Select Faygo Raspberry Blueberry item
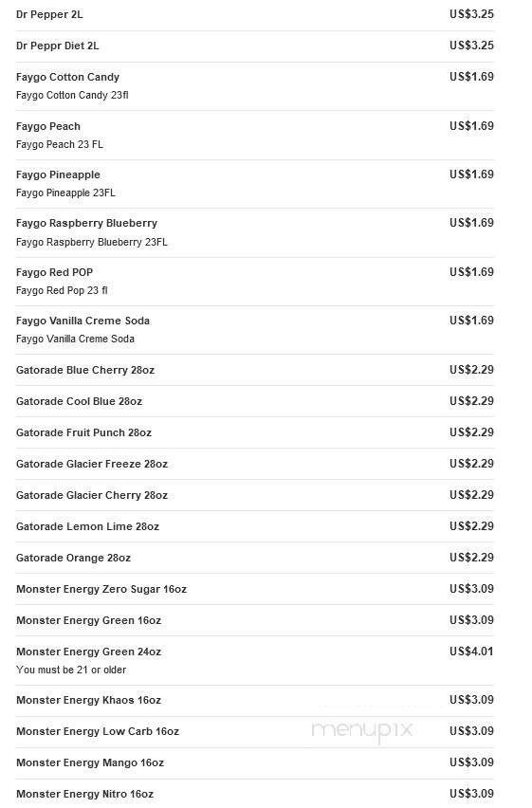532x808 pixels. coord(255,232)
